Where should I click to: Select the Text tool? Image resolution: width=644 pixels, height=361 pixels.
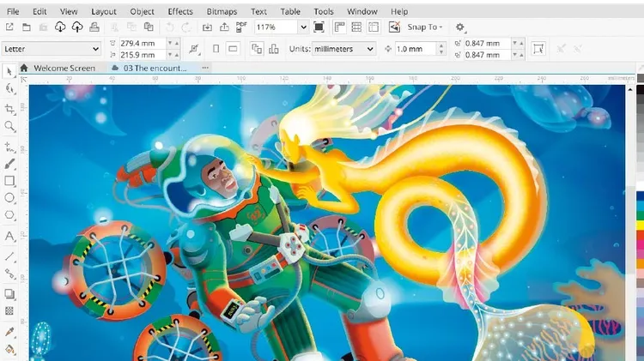[x=9, y=237]
